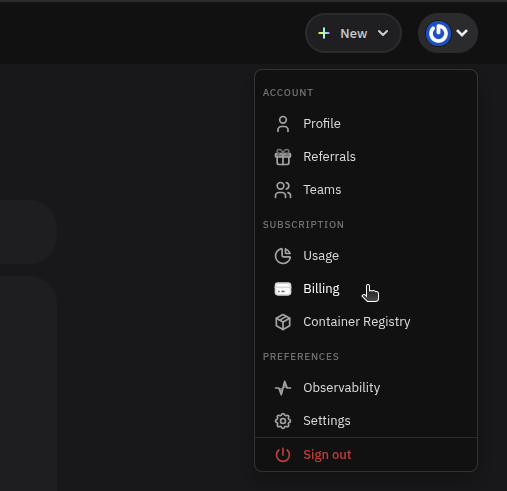Select Usage under Subscription
This screenshot has height=491, width=507.
(x=366, y=256)
